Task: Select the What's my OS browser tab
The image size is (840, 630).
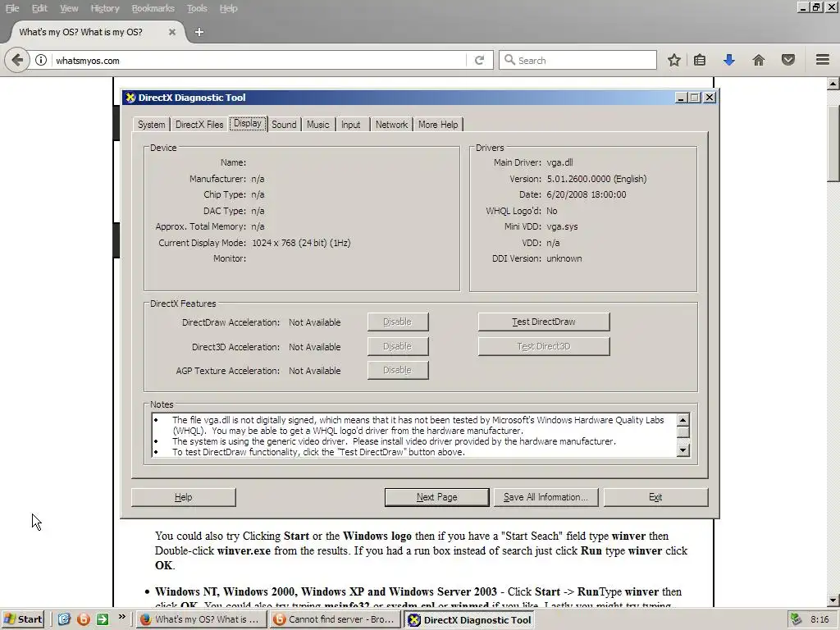Action: pyautogui.click(x=97, y=32)
